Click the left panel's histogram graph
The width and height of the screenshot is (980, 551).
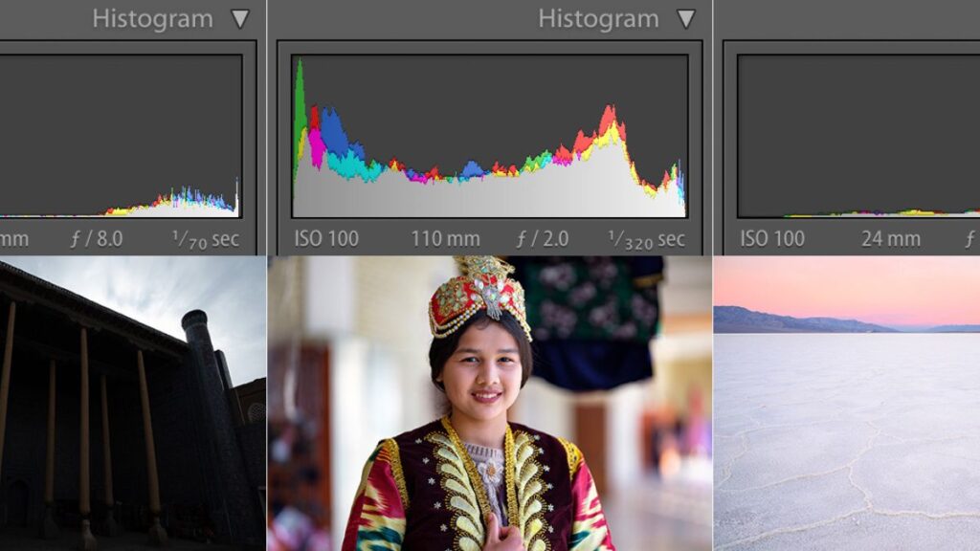(120, 136)
